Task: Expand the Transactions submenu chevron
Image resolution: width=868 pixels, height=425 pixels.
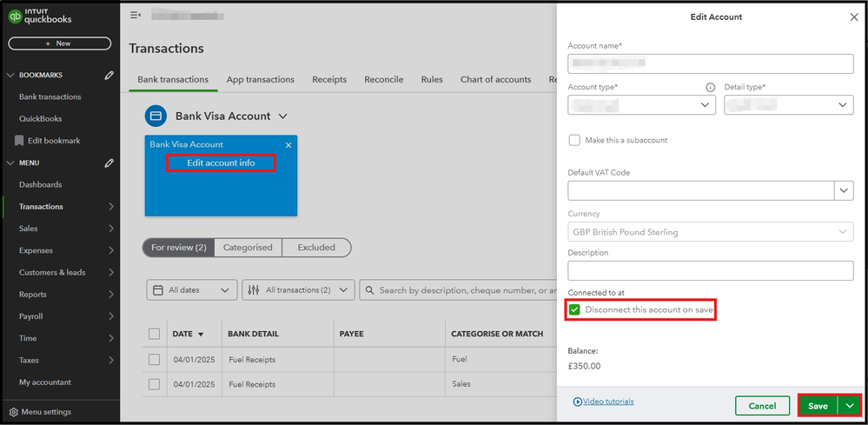Action: click(110, 206)
